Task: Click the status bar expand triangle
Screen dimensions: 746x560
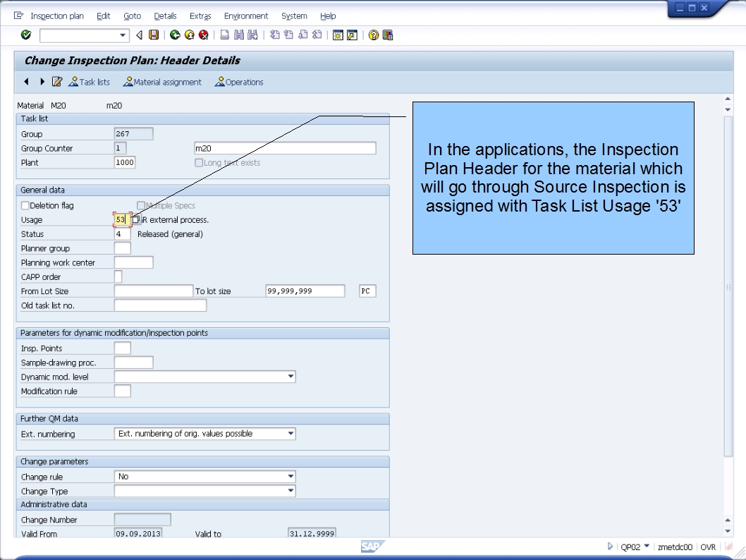Action: (610, 546)
